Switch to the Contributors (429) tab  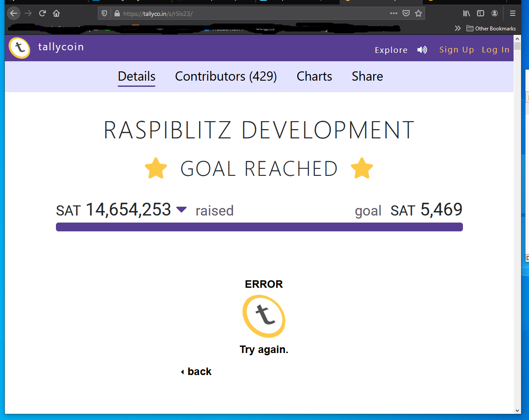click(x=226, y=76)
